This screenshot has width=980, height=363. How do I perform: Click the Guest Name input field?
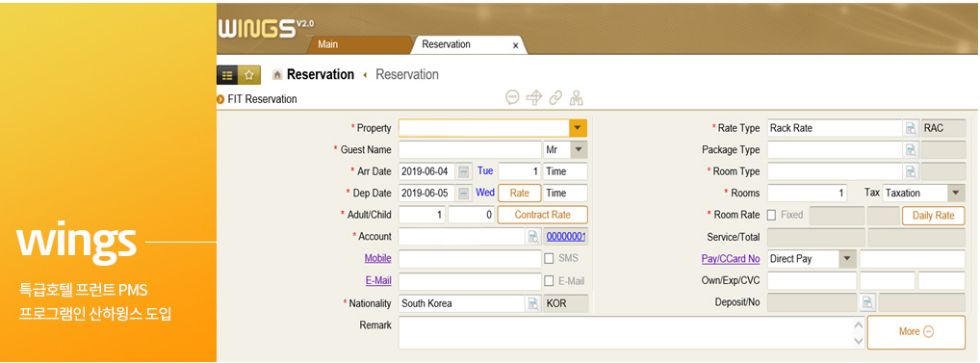pos(470,150)
